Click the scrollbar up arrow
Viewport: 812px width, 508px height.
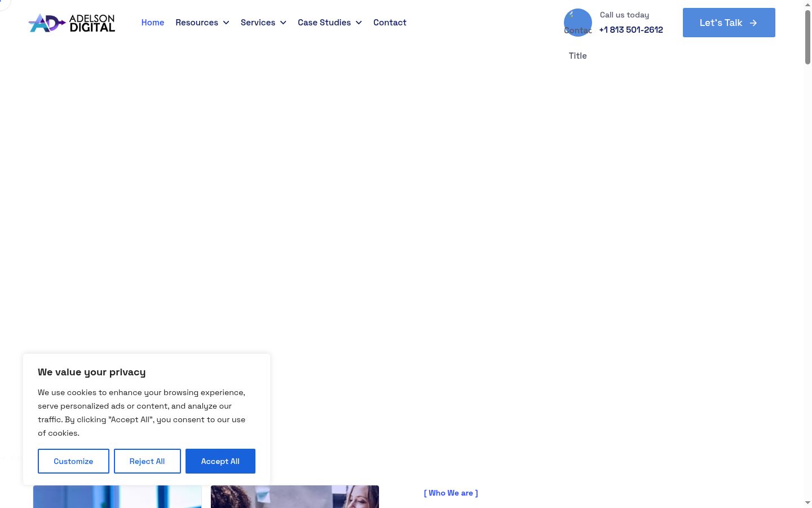click(x=807, y=4)
